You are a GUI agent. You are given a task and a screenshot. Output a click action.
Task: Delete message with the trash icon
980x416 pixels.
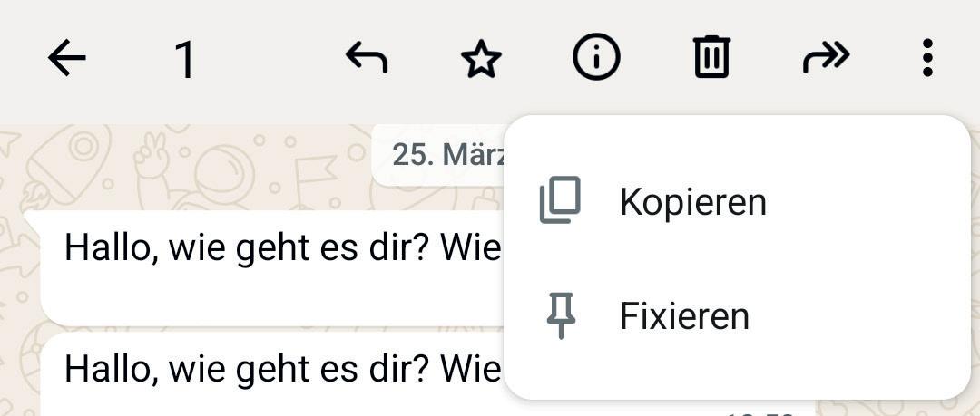pyautogui.click(x=711, y=59)
